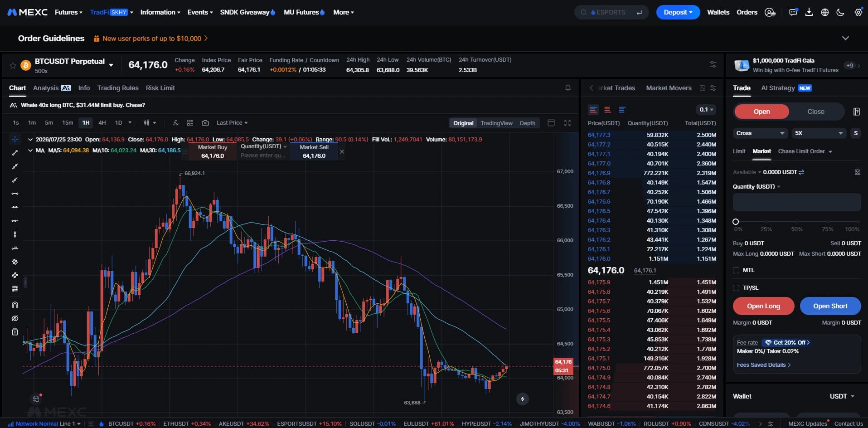Viewport: 868px width, 428px height.
Task: Open the Last Price dropdown
Action: [232, 123]
